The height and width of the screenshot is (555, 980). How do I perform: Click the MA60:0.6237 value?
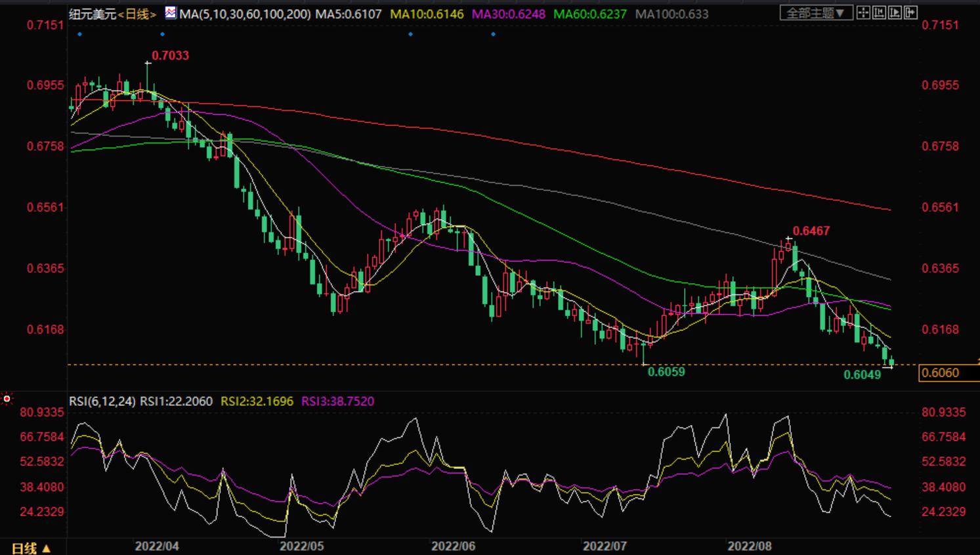click(x=590, y=14)
